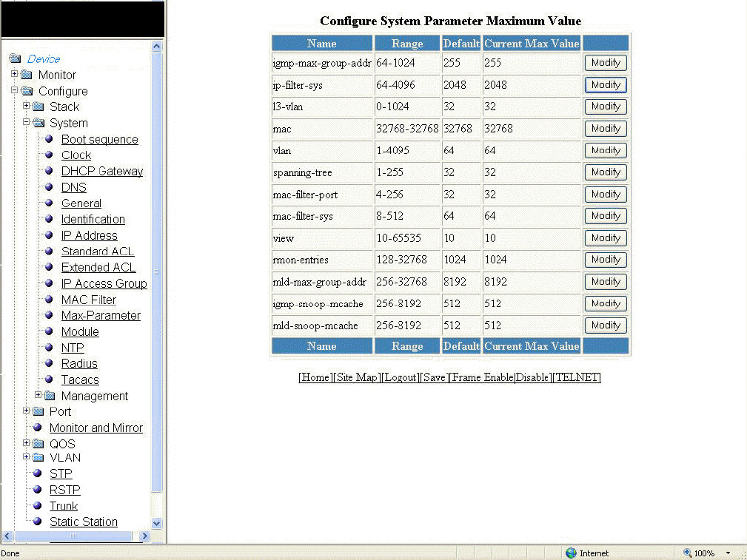Modify the spanning-tree parameter
This screenshot has height=560, width=747.
pyautogui.click(x=606, y=172)
